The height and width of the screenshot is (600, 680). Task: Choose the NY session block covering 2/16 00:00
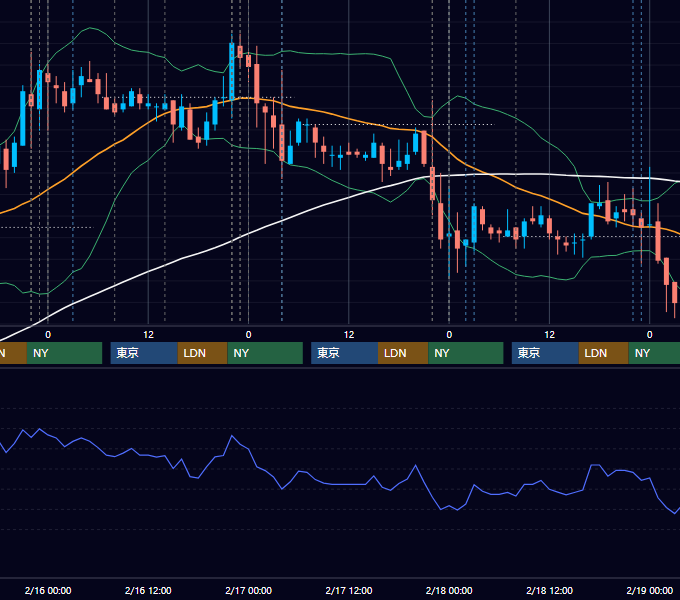(64, 353)
